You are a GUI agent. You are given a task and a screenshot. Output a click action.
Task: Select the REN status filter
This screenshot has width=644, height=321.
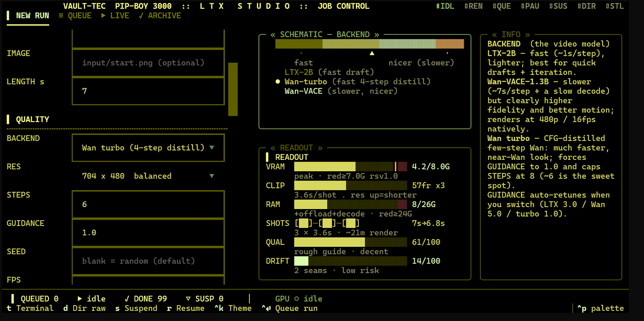(x=473, y=6)
